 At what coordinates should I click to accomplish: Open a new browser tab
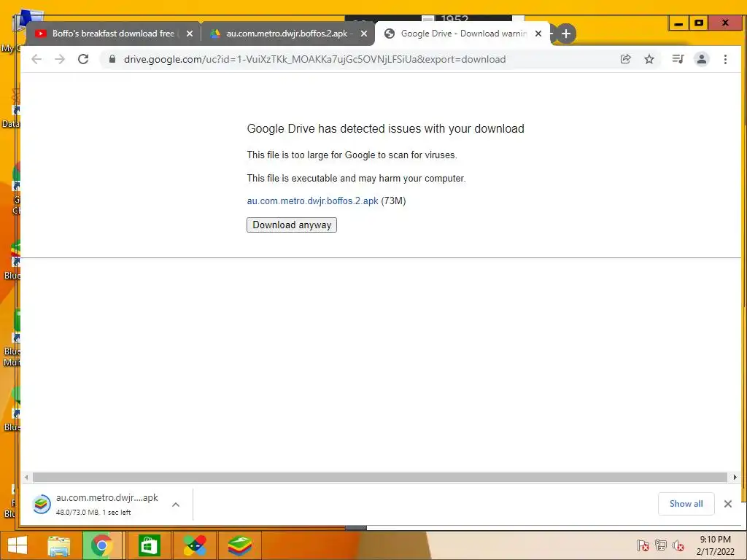(566, 34)
